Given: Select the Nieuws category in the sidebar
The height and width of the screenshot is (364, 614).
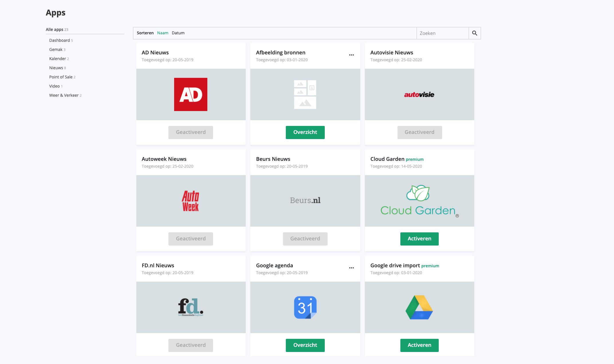Looking at the screenshot, I should click(x=56, y=68).
